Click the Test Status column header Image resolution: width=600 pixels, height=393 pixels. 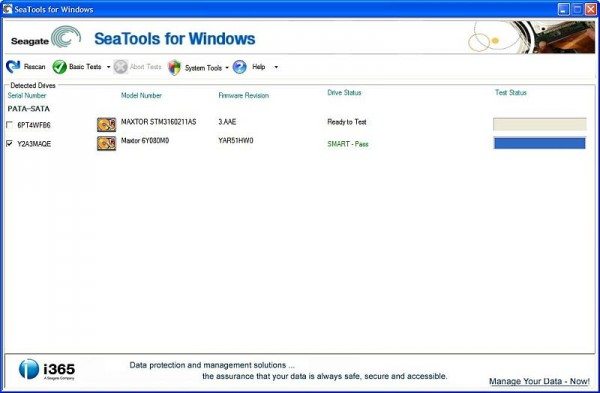point(511,93)
